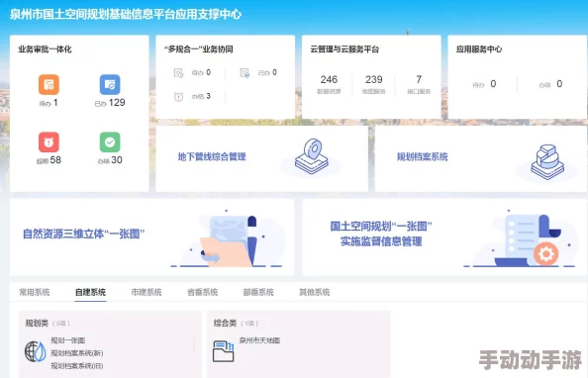This screenshot has height=378, width=588.
Task: Click the 办结 3 count in 多规合一 card
Action: pos(201,96)
